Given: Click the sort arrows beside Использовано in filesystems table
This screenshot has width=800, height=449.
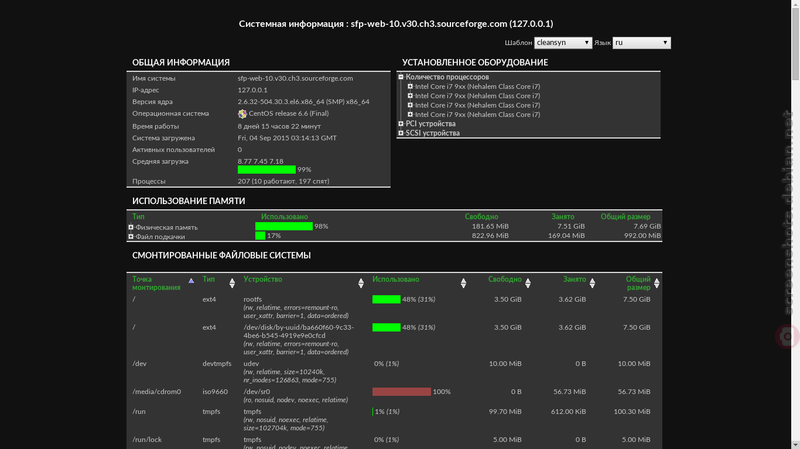Looking at the screenshot, I should (x=463, y=283).
